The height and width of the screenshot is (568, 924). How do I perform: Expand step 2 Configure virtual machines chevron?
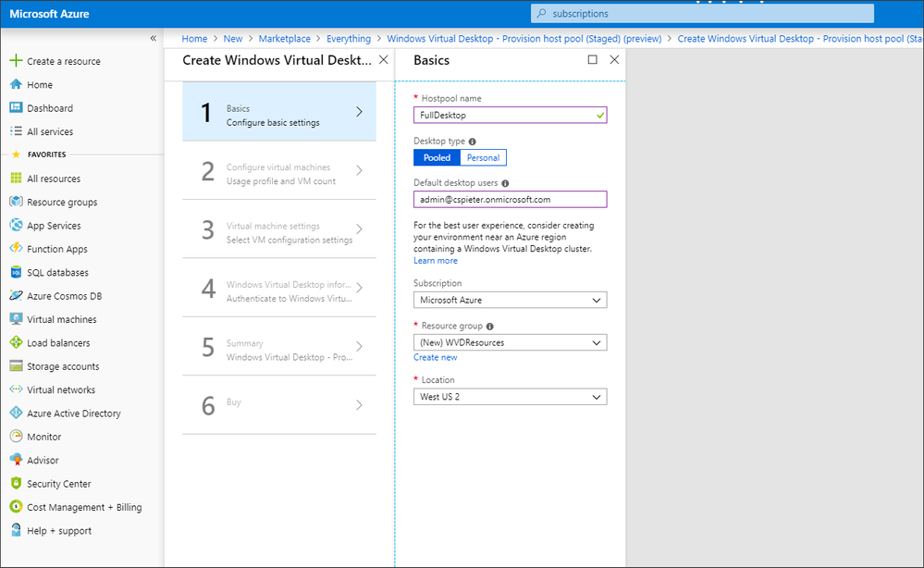[359, 170]
